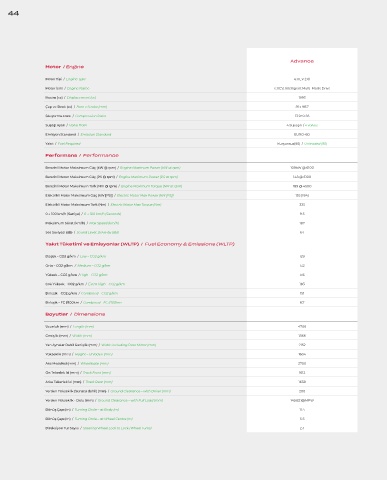This screenshot has height=480, width=387.
Task: Select the Track Rear (mm) row label
Action: 79,382
